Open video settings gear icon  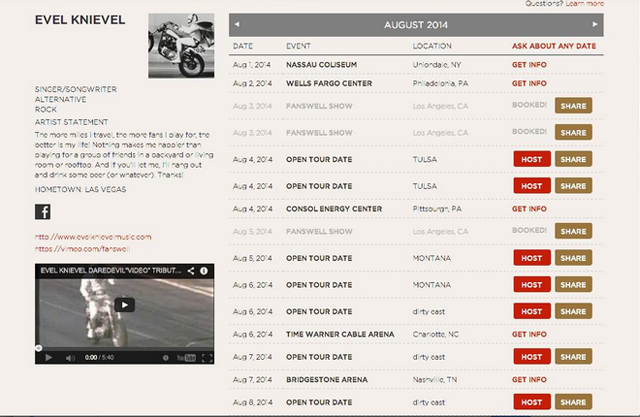166,358
